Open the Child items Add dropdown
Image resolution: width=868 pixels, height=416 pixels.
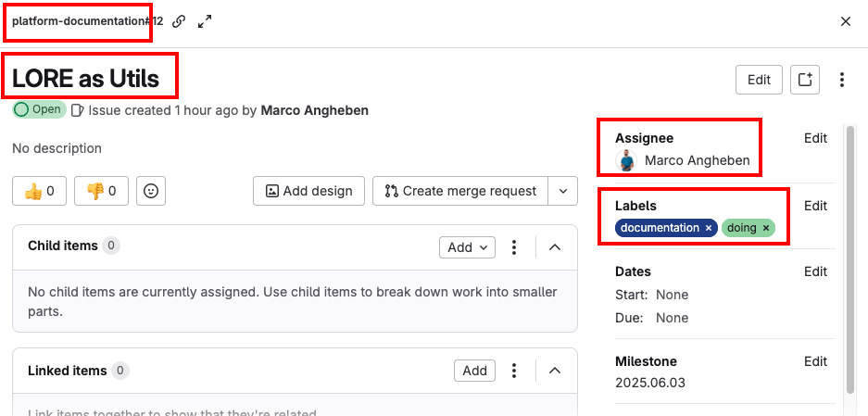pos(467,247)
